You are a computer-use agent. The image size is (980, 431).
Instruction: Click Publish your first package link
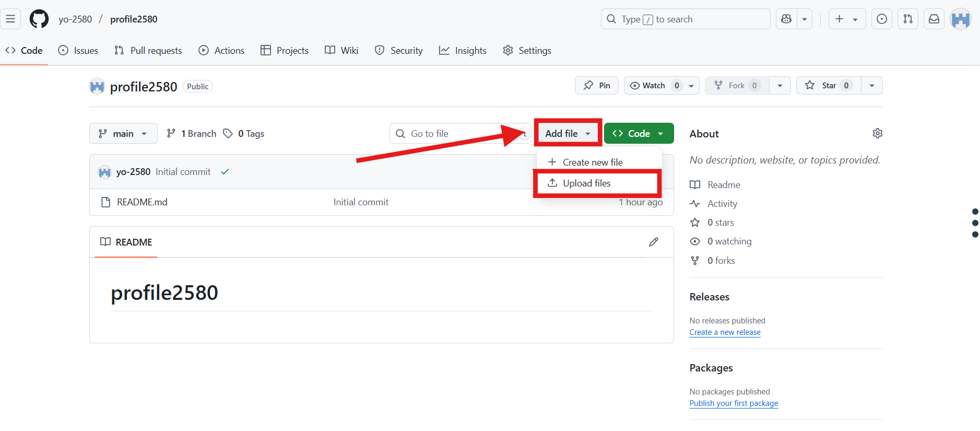pyautogui.click(x=734, y=403)
